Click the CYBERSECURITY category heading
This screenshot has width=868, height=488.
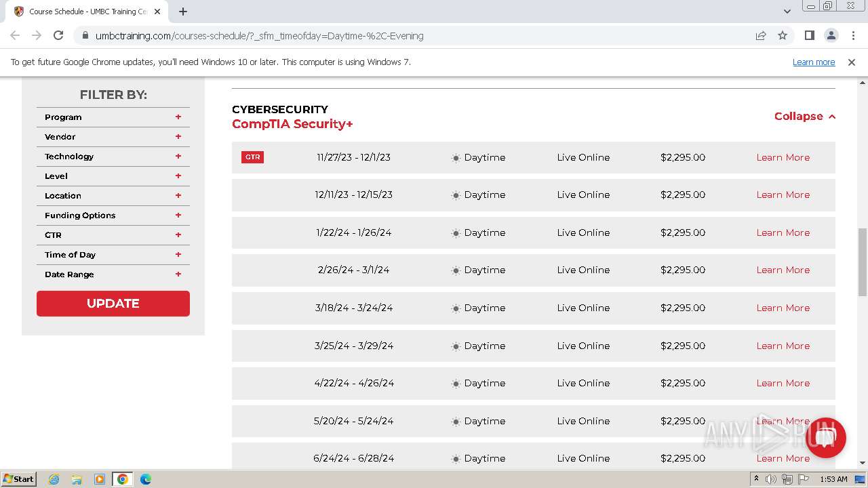280,109
